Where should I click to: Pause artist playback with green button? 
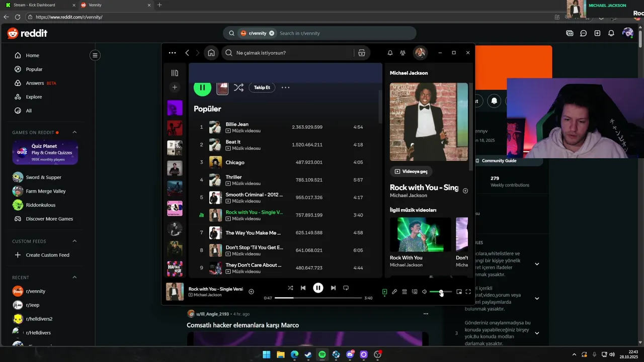202,87
